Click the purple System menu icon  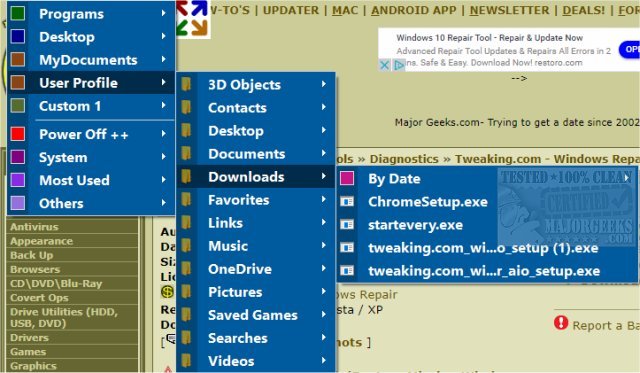tap(18, 157)
